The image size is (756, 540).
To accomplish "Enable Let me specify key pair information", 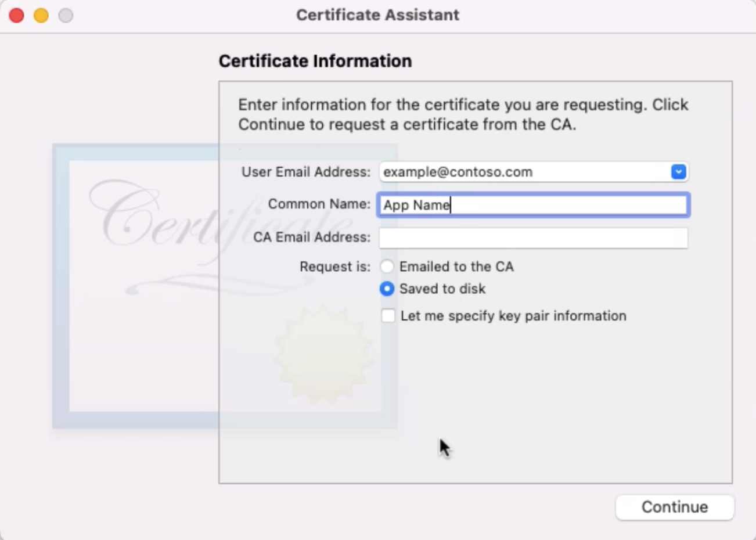I will click(387, 316).
